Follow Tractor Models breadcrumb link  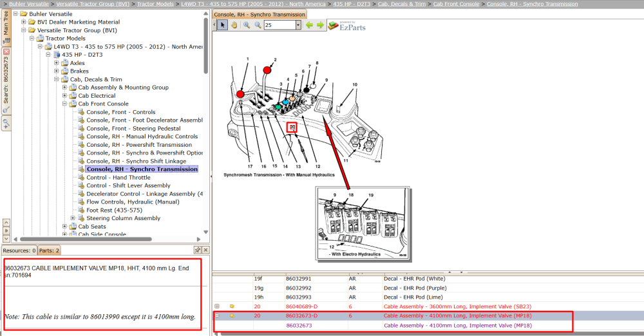tap(155, 4)
